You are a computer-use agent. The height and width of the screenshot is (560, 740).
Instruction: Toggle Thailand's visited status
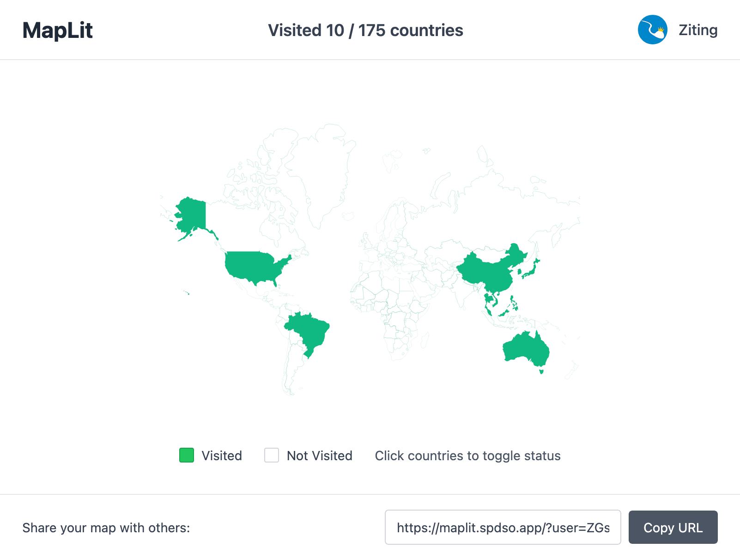[x=488, y=298]
